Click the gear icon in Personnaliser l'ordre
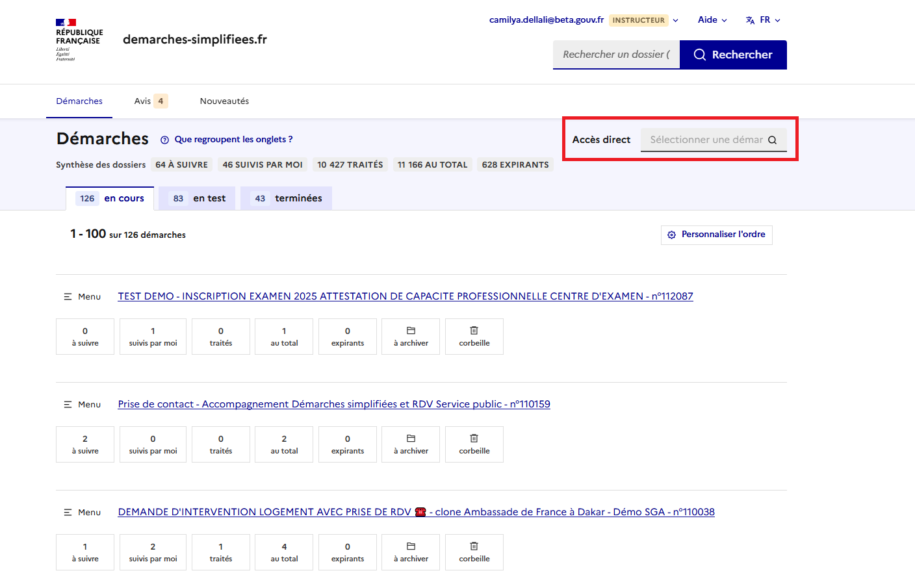The width and height of the screenshot is (915, 588). [x=672, y=235]
